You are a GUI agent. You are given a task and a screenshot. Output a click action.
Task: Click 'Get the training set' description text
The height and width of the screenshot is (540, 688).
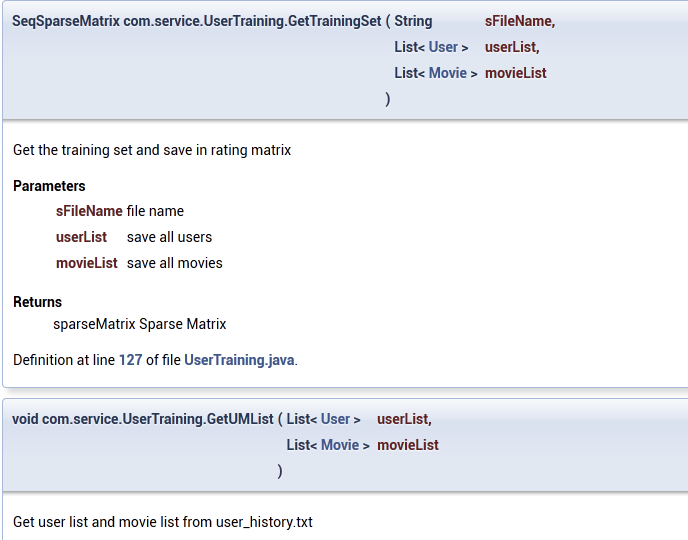(152, 150)
